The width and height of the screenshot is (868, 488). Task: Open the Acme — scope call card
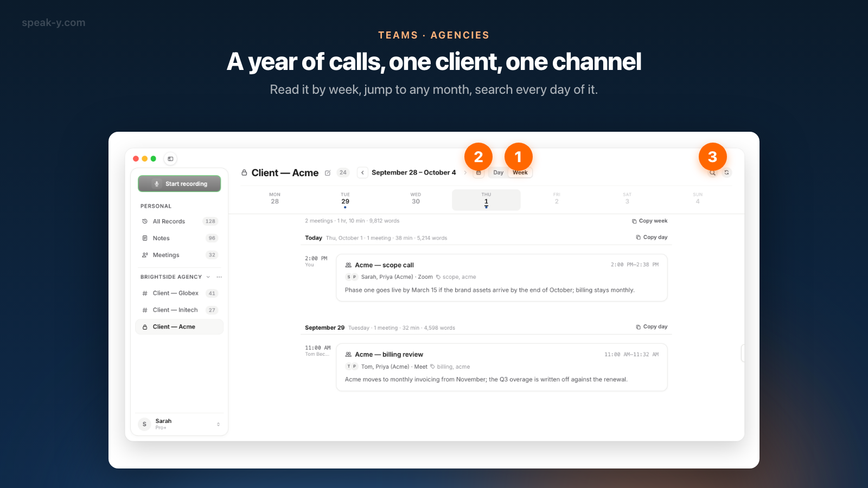(x=502, y=278)
